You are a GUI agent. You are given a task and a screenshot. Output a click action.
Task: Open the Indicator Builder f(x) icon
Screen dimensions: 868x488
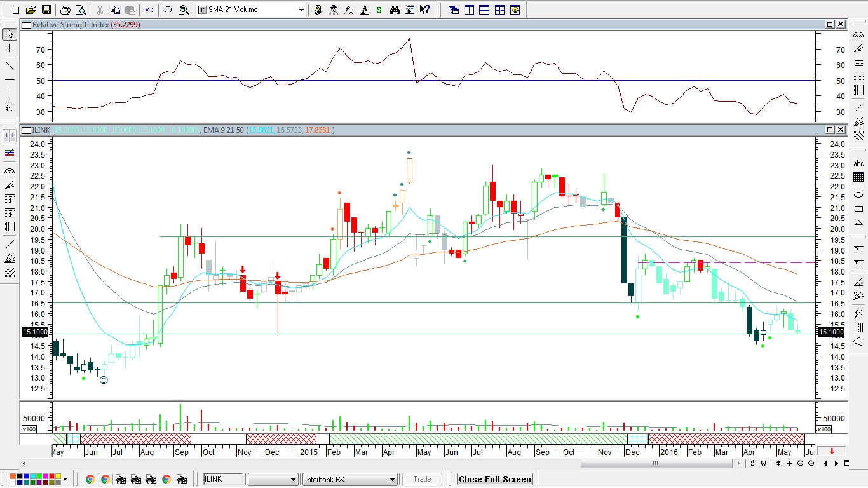pos(349,10)
